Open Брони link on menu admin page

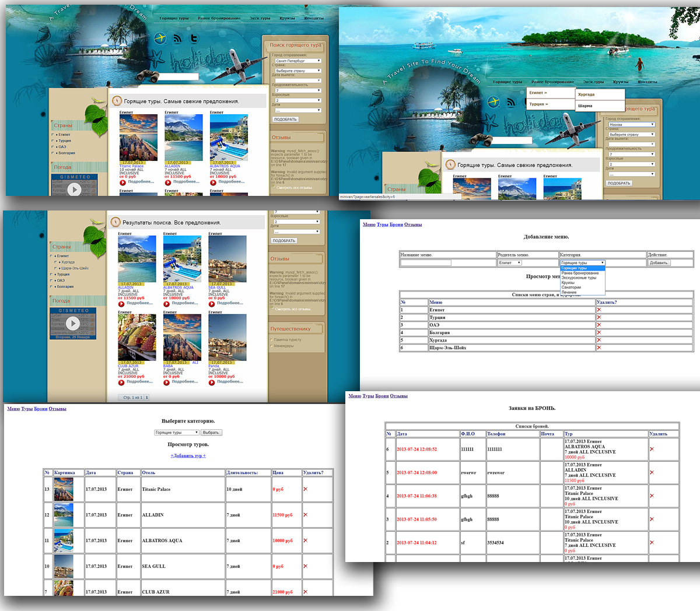397,224
